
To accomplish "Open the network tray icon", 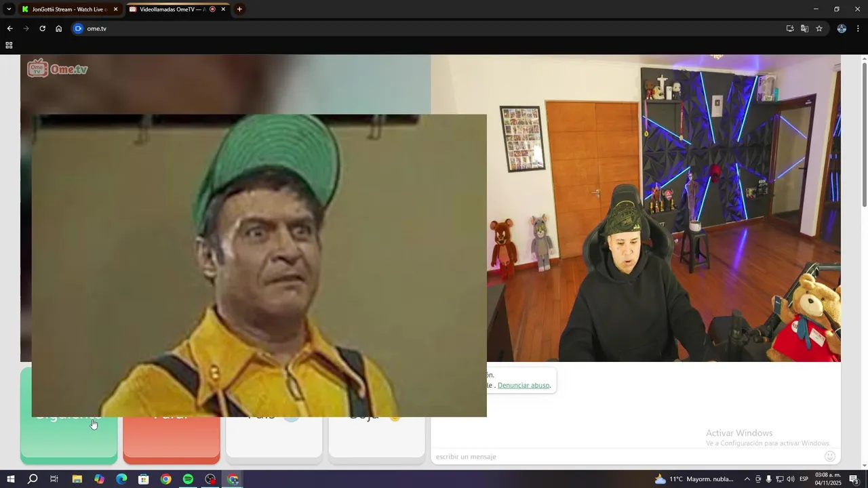I will [779, 479].
